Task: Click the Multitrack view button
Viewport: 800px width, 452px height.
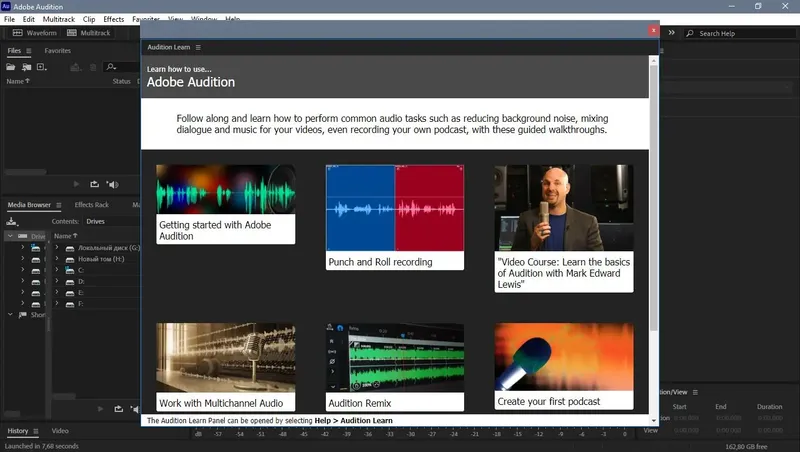Action: [88, 33]
